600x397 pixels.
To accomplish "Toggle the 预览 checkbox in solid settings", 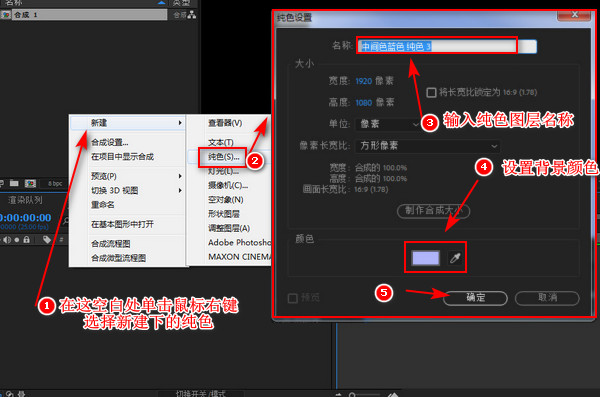I will coord(293,298).
